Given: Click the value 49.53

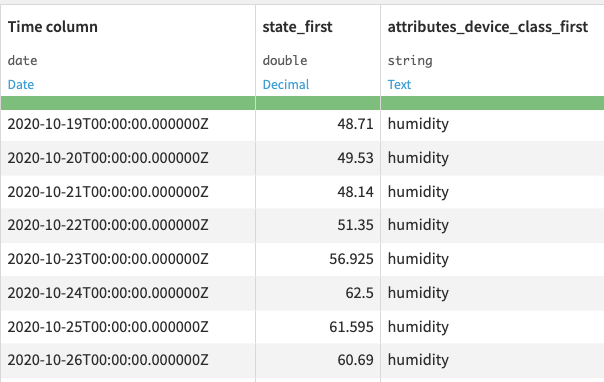Looking at the screenshot, I should click(355, 158).
